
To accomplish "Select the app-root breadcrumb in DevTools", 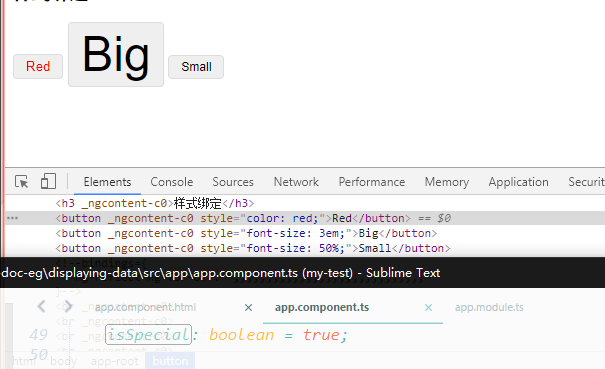I will coord(115,361).
